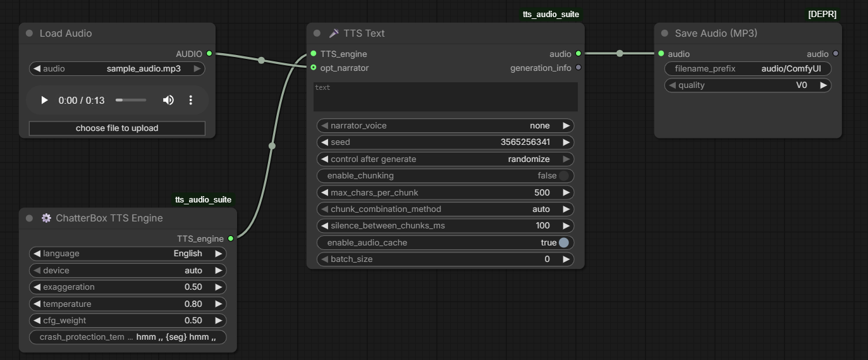Click the microphone icon on TTS Text title

click(334, 33)
